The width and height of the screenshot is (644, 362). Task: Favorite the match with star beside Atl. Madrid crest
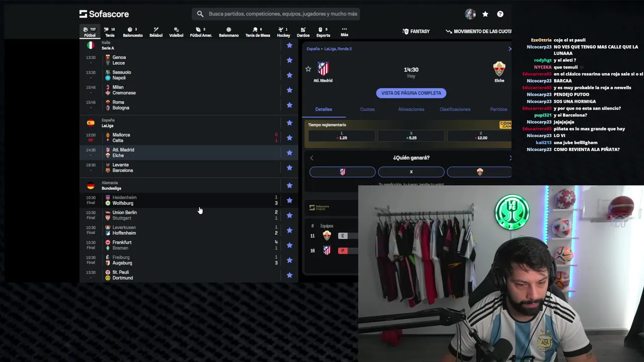click(308, 69)
